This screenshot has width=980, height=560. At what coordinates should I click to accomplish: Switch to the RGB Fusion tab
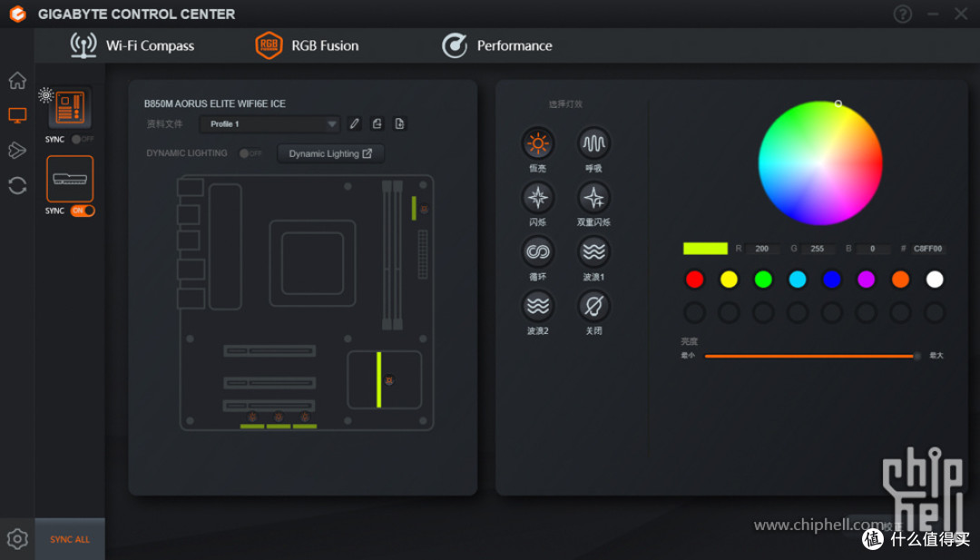307,45
